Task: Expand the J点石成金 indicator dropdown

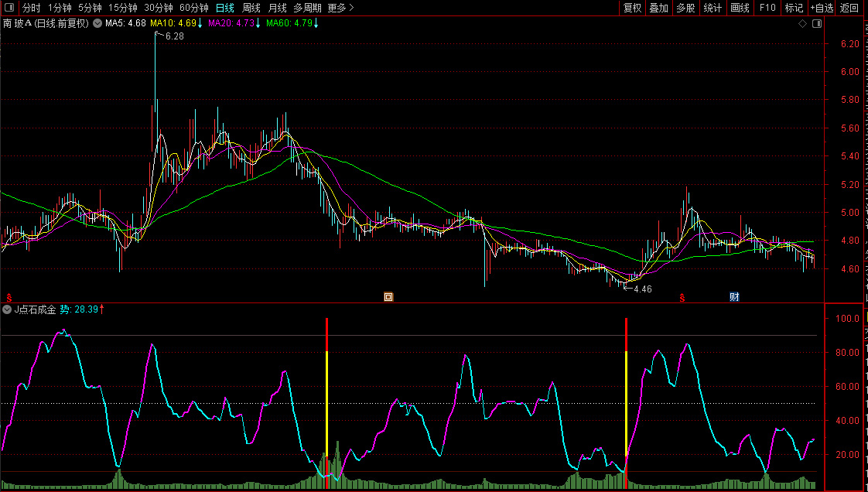Action: point(8,309)
